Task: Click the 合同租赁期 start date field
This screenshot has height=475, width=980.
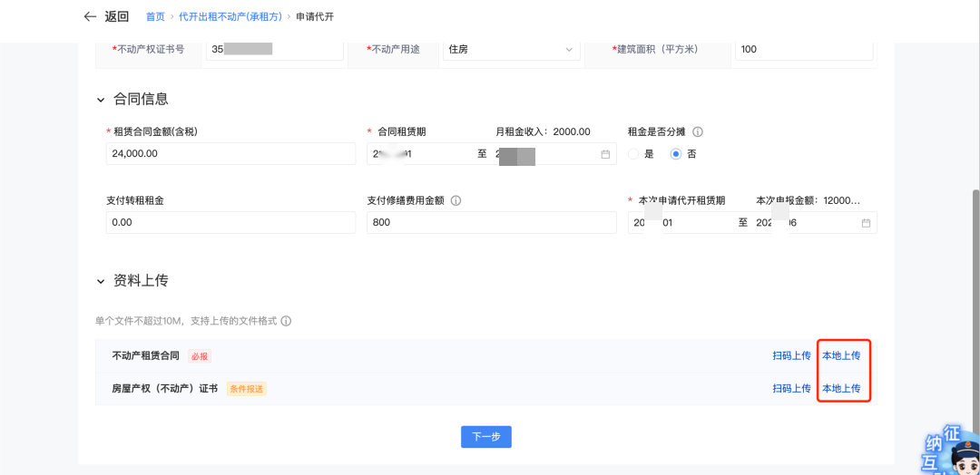Action: tap(421, 153)
